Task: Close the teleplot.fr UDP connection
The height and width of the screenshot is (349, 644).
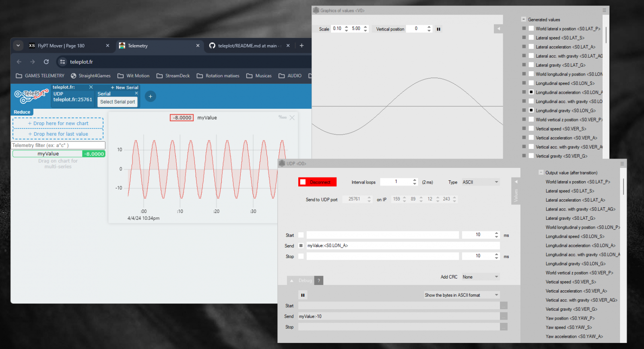Action: [91, 87]
